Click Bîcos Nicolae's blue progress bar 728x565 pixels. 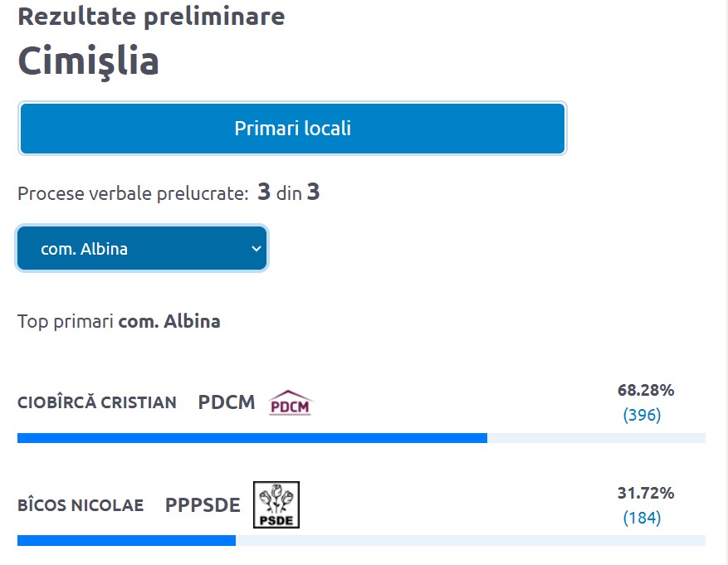tap(126, 540)
